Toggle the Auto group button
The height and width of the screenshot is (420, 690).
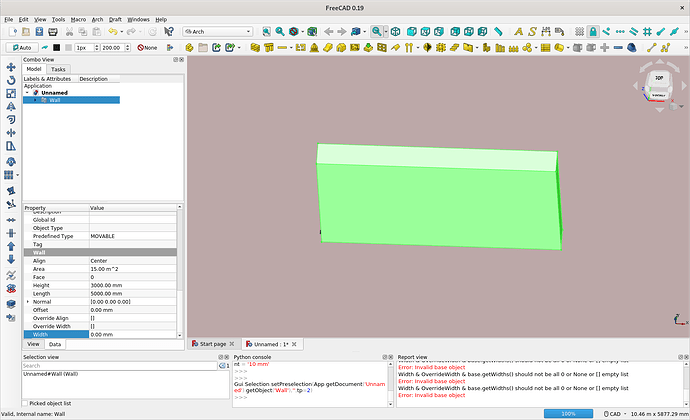(x=22, y=48)
